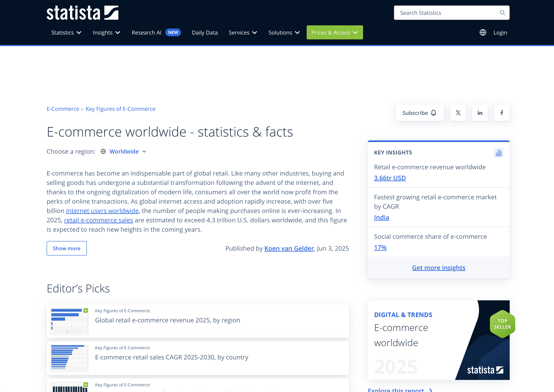Subscribe to topic notifications

[x=420, y=113]
